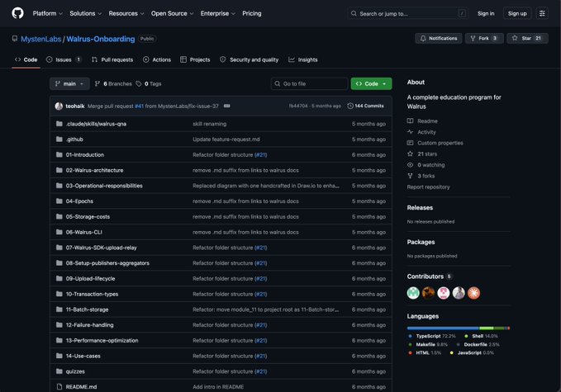Screen dimensions: 561x392
Task: Click the TypeScript segment of language bar
Action: coord(443,328)
